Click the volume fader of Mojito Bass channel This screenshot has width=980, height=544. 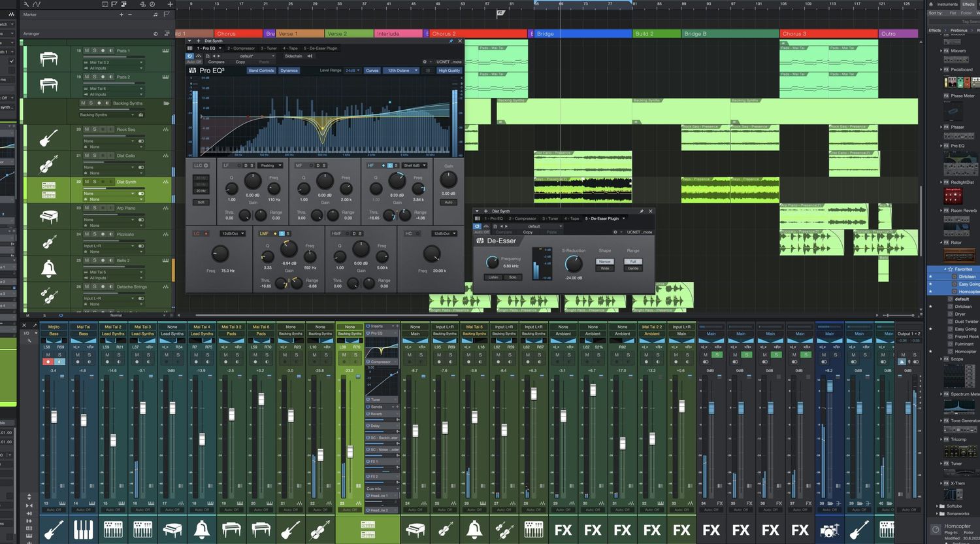point(54,416)
